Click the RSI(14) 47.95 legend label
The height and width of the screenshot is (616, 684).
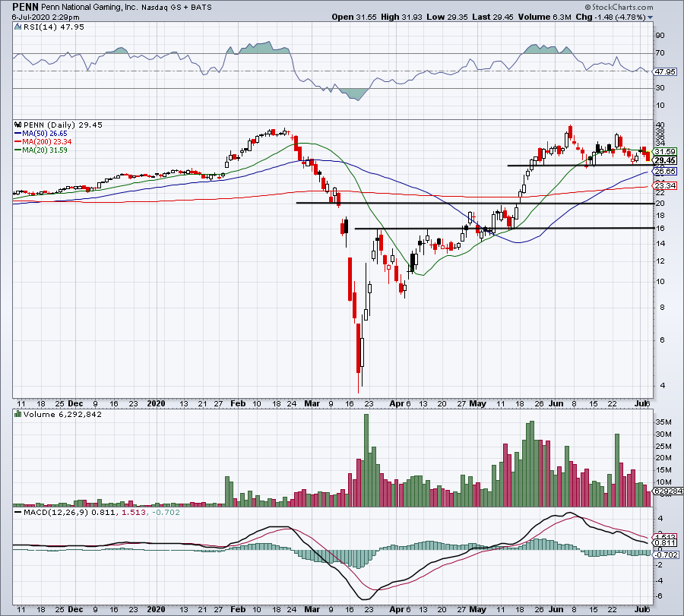click(x=54, y=27)
